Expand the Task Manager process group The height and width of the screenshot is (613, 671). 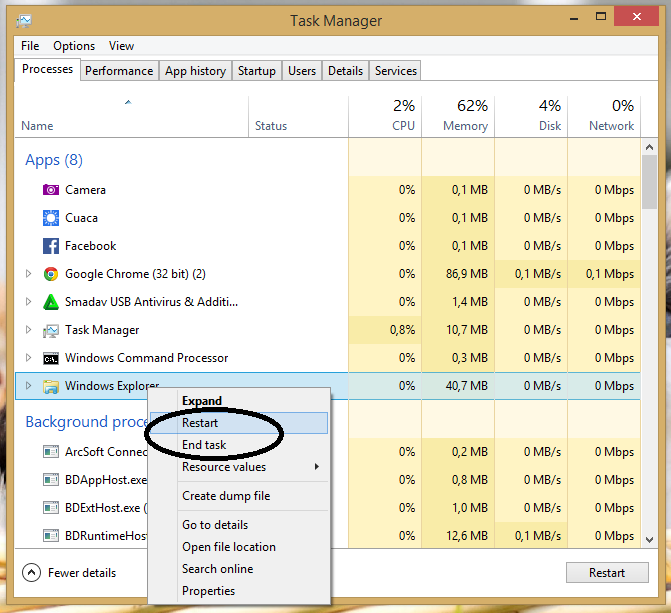click(x=28, y=330)
